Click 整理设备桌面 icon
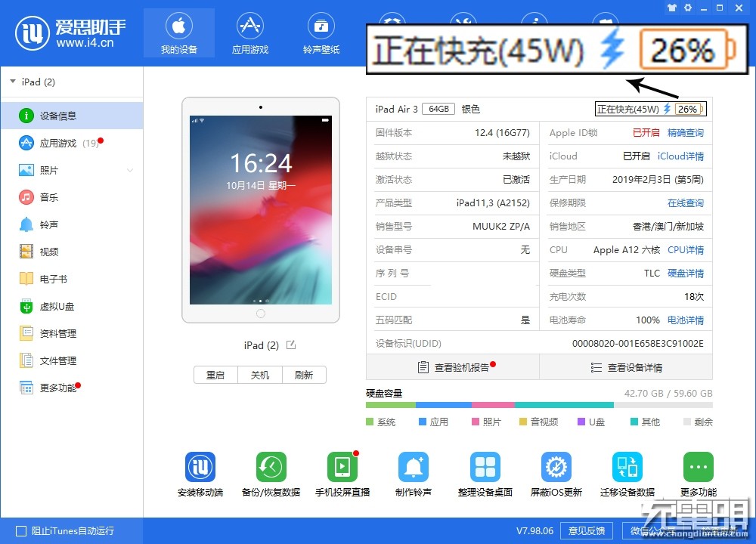This screenshot has width=756, height=544. click(485, 466)
